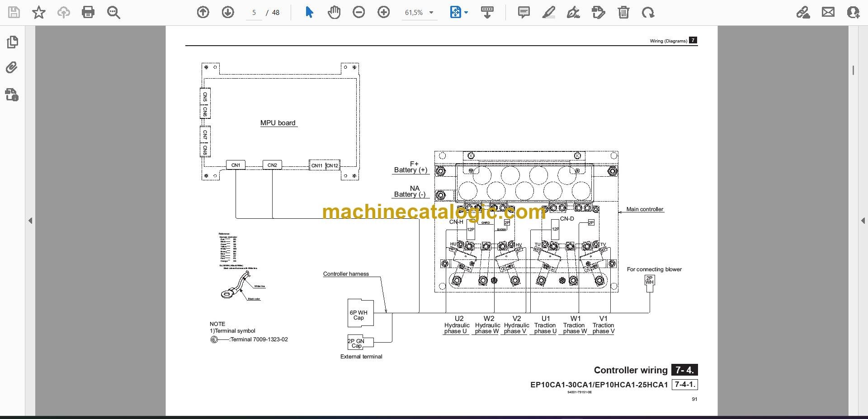
Task: Click the 'Terminal 7009-1323-02' note
Action: [x=259, y=339]
